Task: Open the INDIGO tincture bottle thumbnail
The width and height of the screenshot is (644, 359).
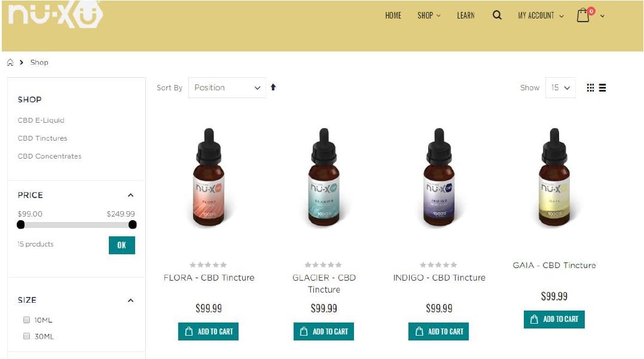Action: coord(439,178)
